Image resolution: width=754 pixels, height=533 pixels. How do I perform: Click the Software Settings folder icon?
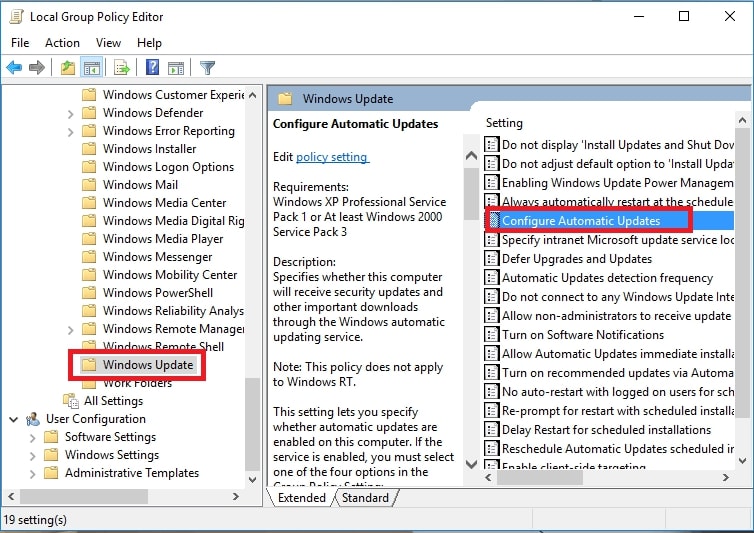[51, 437]
